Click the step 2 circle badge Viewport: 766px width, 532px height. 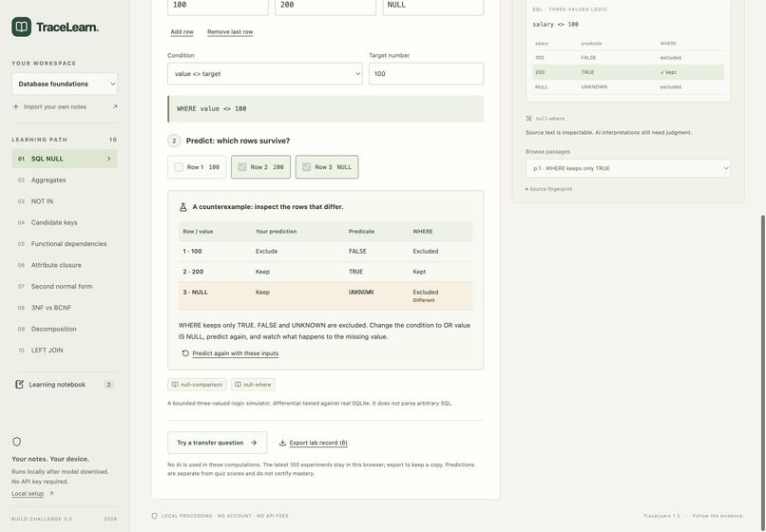[174, 141]
